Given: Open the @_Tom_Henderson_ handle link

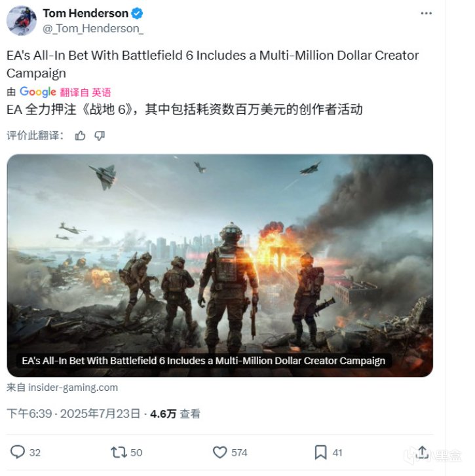Looking at the screenshot, I should tap(93, 29).
